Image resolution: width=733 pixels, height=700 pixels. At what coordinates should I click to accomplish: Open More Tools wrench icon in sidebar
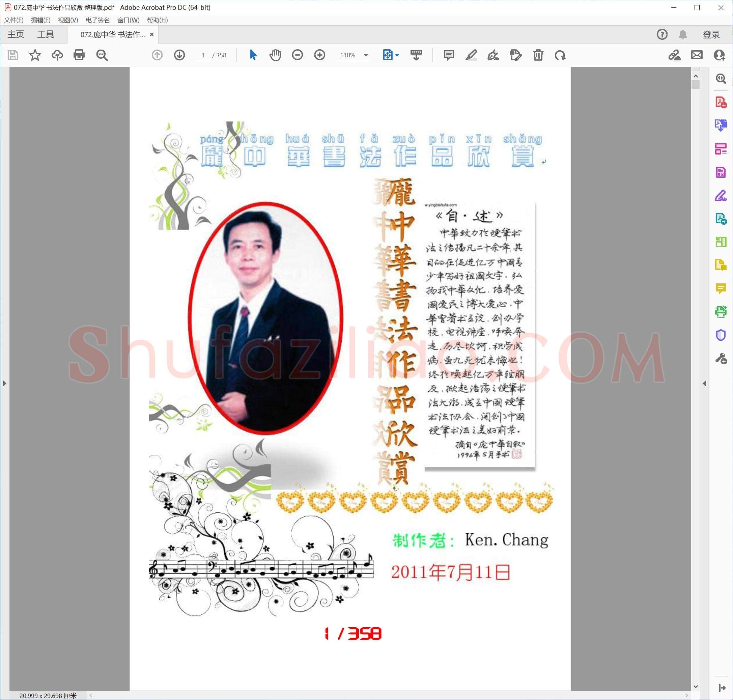pyautogui.click(x=721, y=359)
